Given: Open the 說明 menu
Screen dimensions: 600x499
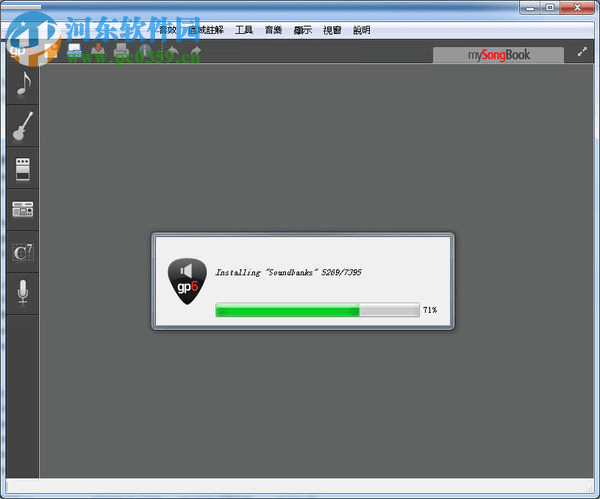Looking at the screenshot, I should (362, 30).
